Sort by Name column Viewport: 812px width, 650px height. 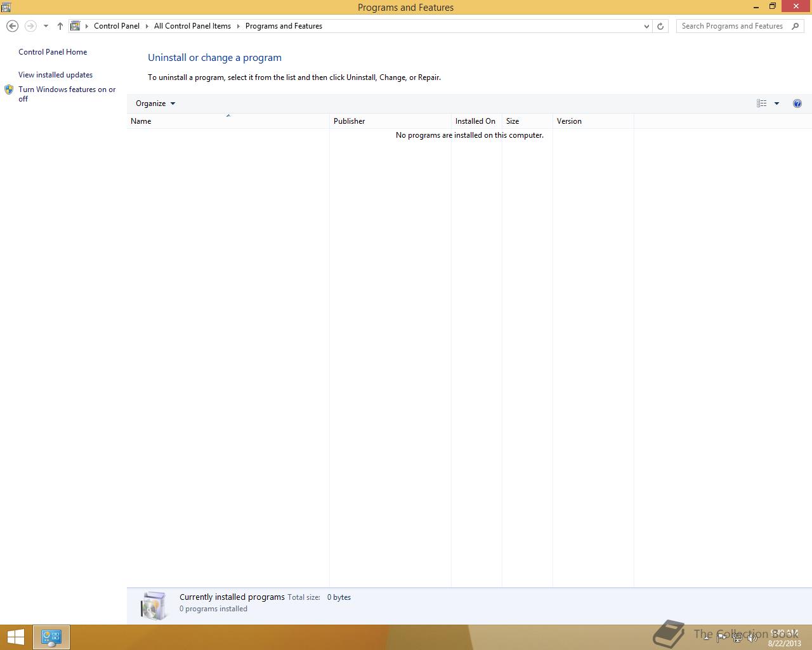pos(228,121)
